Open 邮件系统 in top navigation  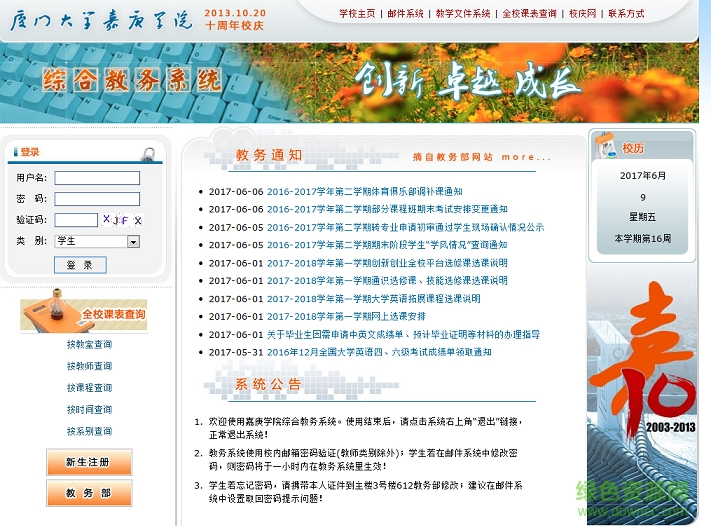coord(405,14)
